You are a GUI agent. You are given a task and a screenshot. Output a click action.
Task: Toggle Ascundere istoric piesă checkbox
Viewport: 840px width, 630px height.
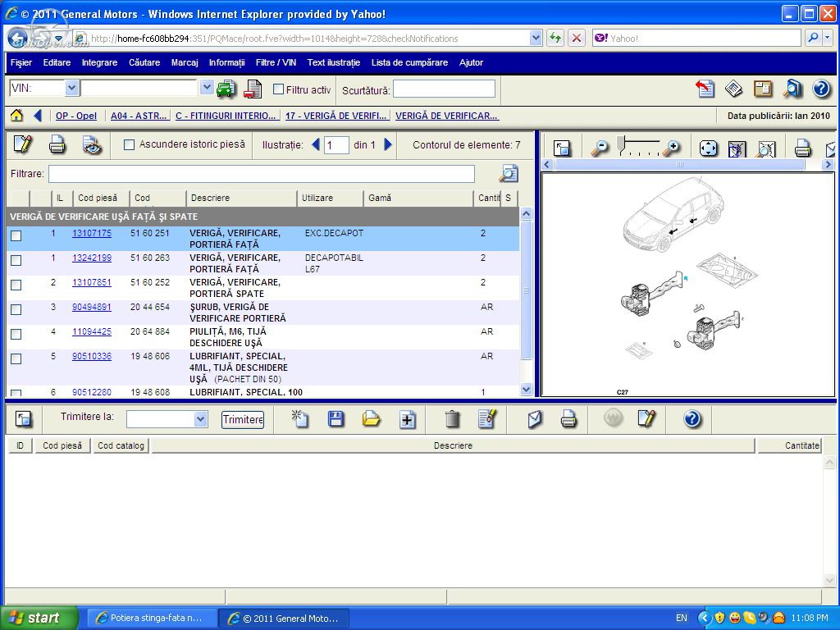129,144
